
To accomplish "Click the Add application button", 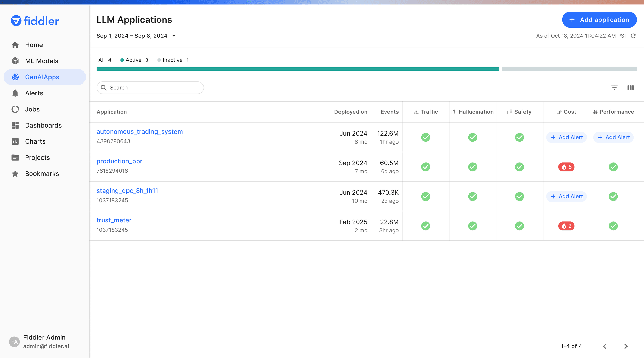I will (x=599, y=20).
